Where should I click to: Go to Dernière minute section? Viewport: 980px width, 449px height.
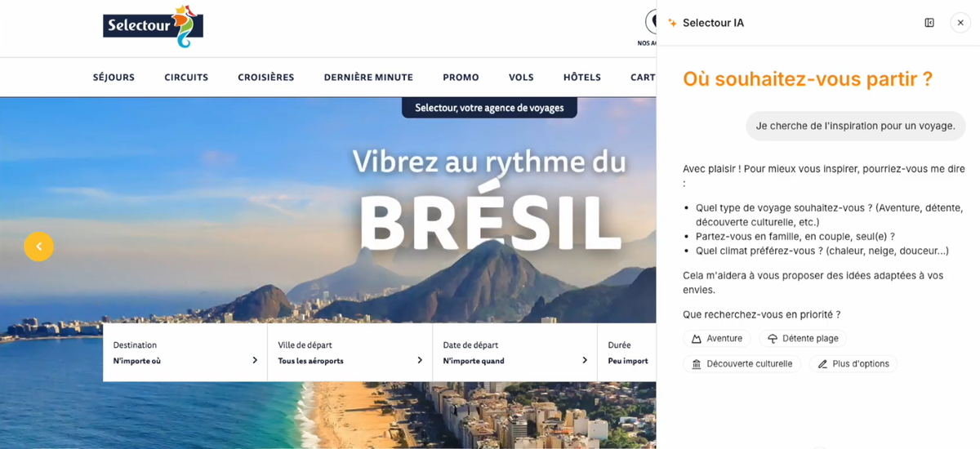(x=368, y=78)
